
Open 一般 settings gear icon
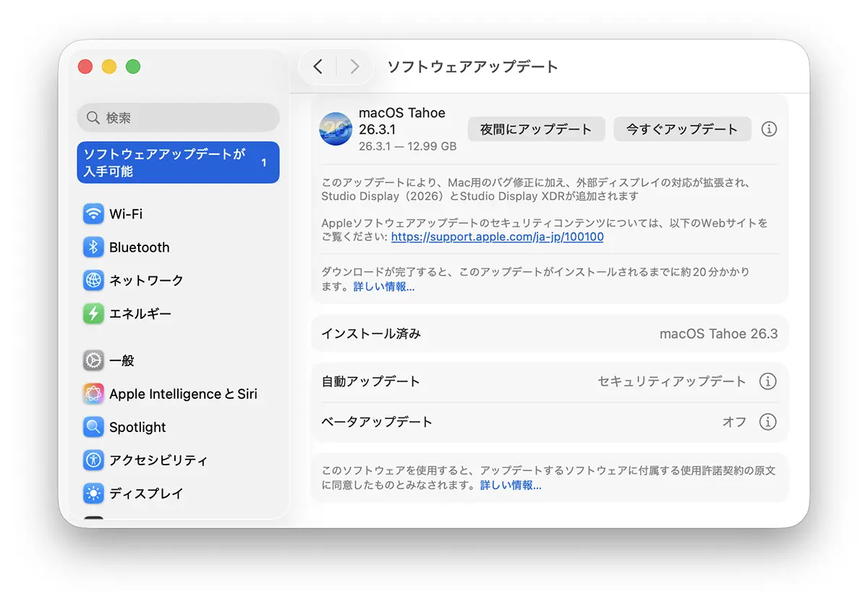pyautogui.click(x=93, y=360)
